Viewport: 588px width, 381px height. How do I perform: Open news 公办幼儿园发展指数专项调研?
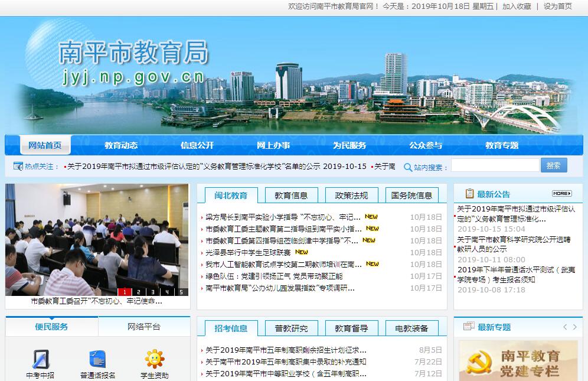[280, 288]
